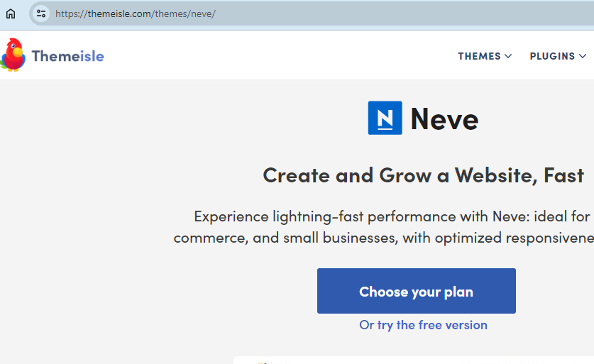The image size is (594, 364).
Task: Click empty header space between logo and THEMES
Action: 284,56
